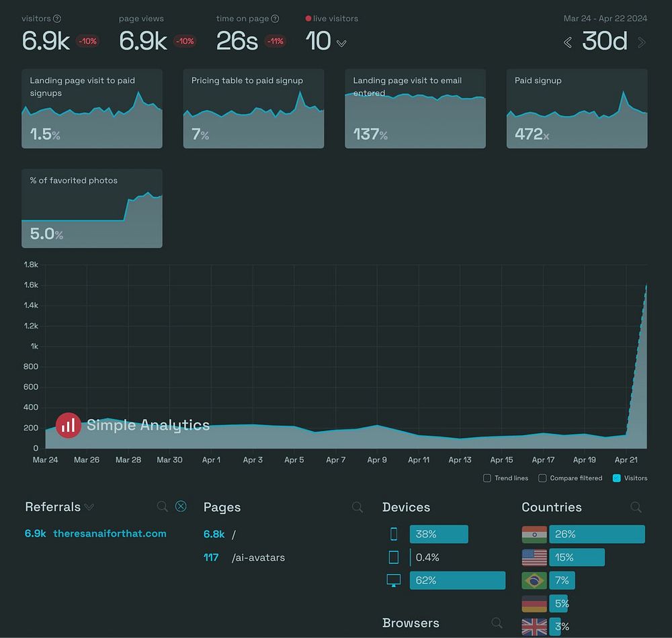This screenshot has width=672, height=638.
Task: Click the page views -10% change badge
Action: coord(185,41)
